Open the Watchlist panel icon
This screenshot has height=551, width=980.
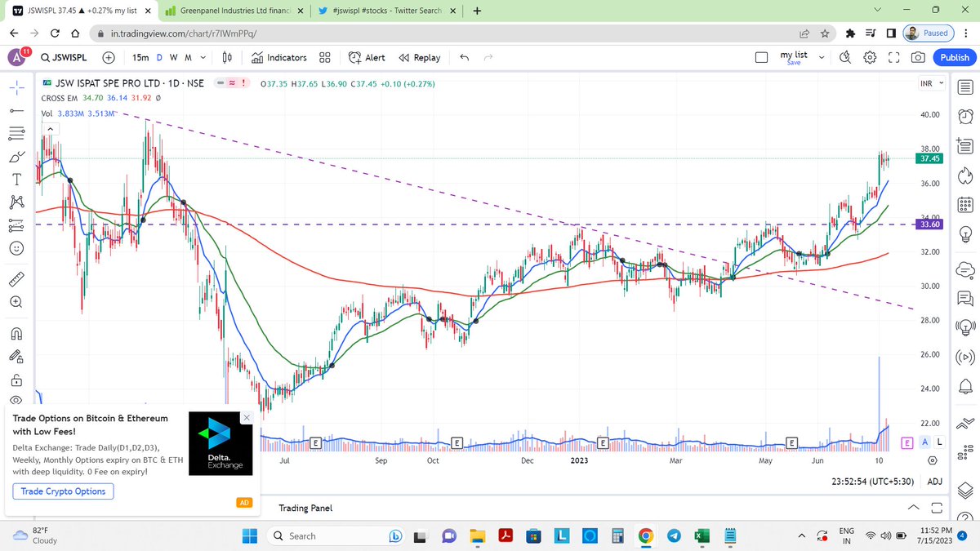point(964,87)
